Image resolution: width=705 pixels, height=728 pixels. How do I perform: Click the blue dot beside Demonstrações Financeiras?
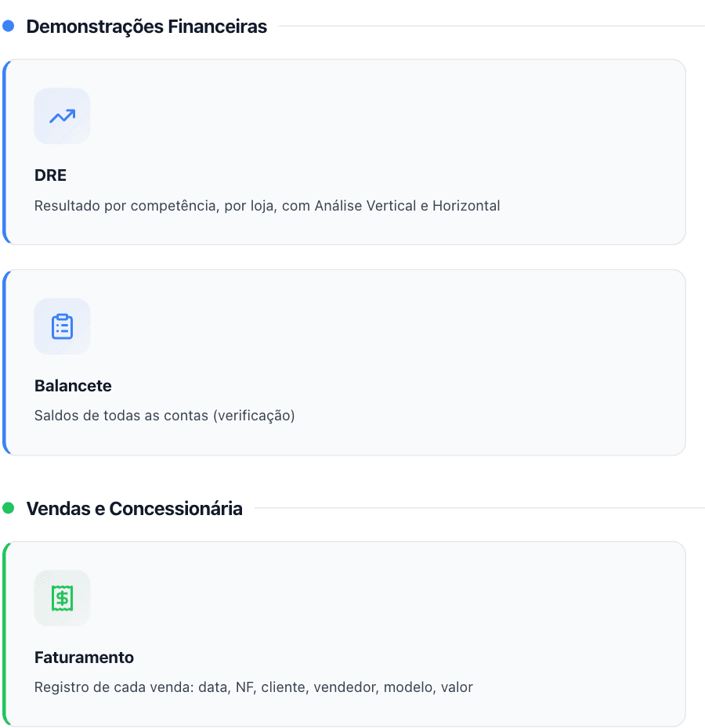point(9,26)
